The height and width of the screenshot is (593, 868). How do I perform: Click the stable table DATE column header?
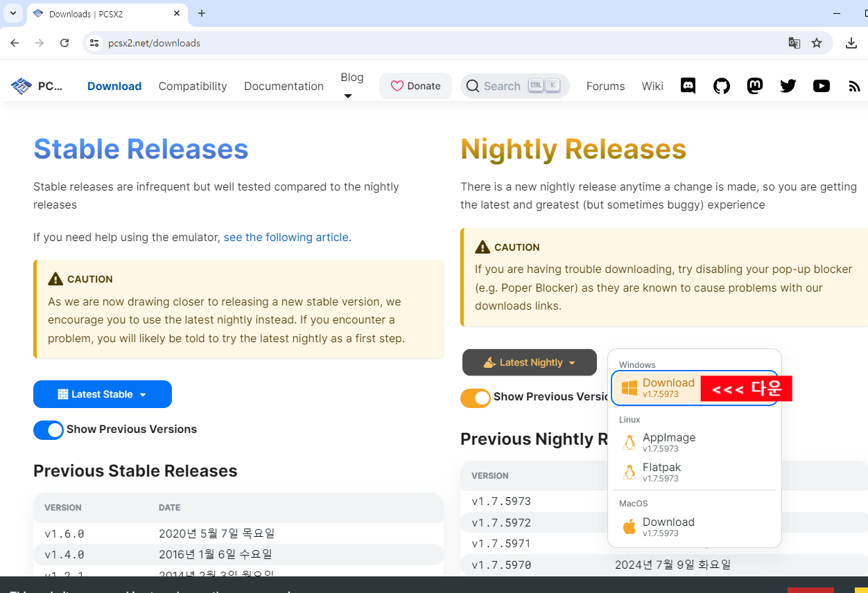coord(169,508)
